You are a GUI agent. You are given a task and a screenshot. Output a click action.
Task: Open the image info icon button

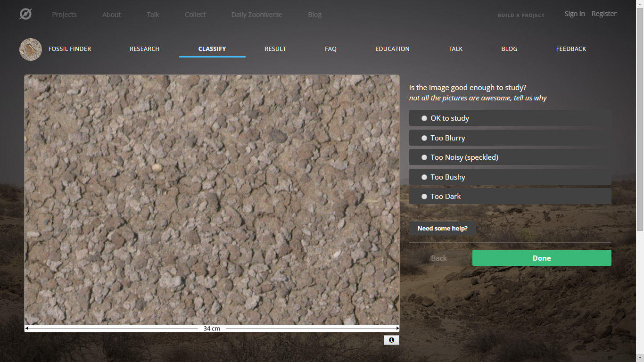pos(391,340)
